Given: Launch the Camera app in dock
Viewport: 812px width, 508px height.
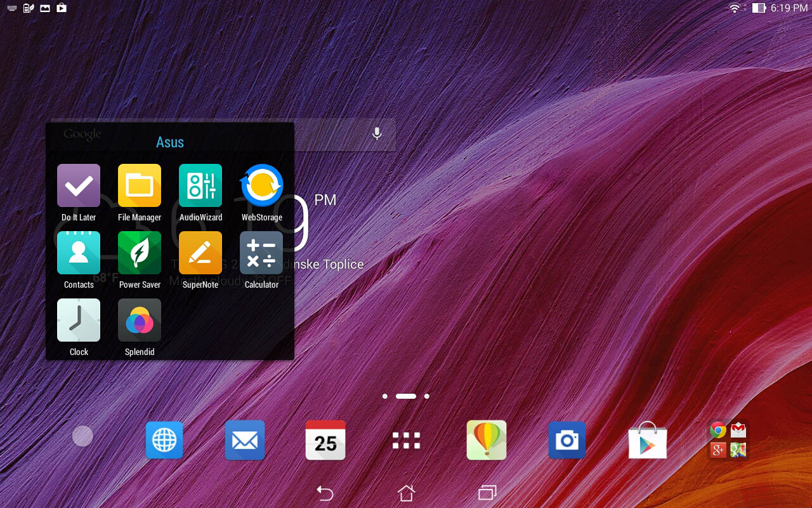Looking at the screenshot, I should (567, 439).
